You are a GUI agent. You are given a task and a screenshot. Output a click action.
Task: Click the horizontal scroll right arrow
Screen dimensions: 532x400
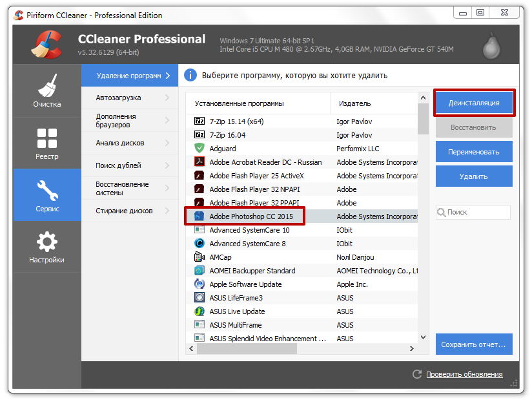tap(412, 349)
